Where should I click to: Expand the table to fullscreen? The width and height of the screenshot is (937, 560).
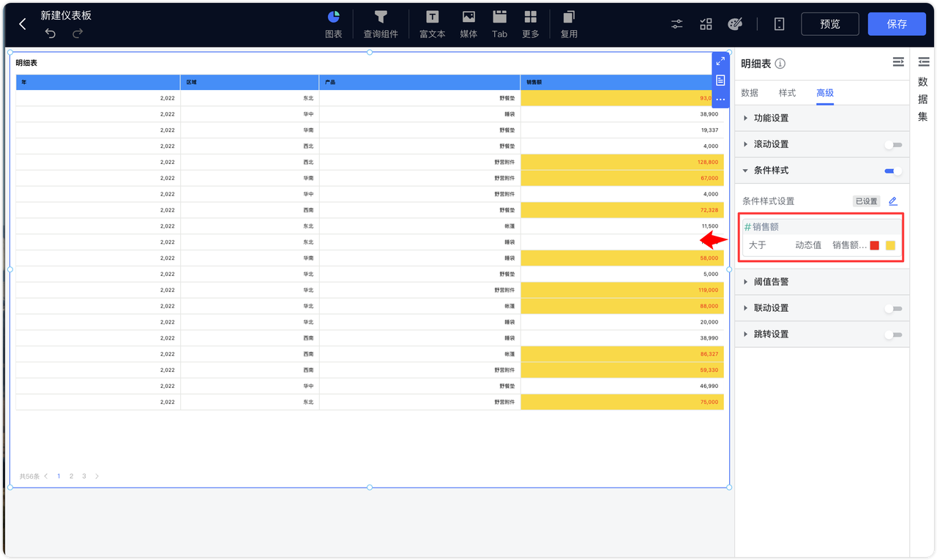(x=720, y=61)
